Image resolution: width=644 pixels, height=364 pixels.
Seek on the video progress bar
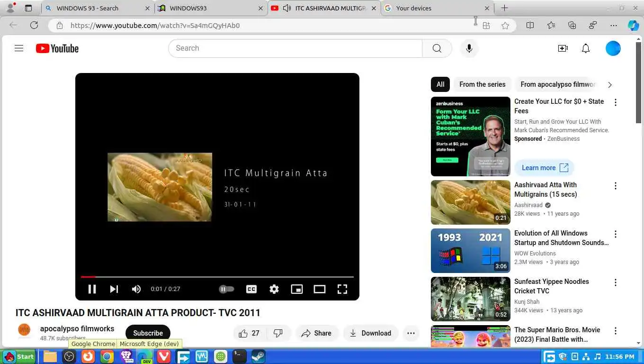click(217, 277)
